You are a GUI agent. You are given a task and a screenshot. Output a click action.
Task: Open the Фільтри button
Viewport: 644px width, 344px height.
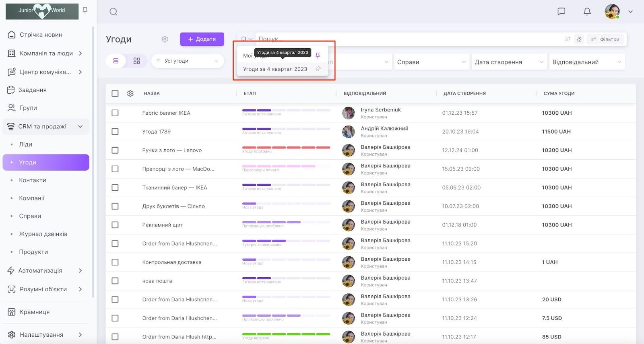tap(605, 39)
